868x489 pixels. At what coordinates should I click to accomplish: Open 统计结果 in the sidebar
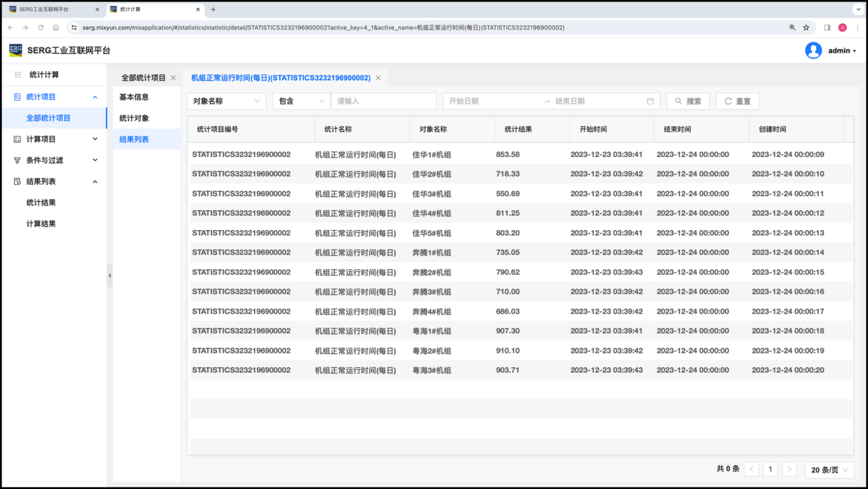pos(41,203)
